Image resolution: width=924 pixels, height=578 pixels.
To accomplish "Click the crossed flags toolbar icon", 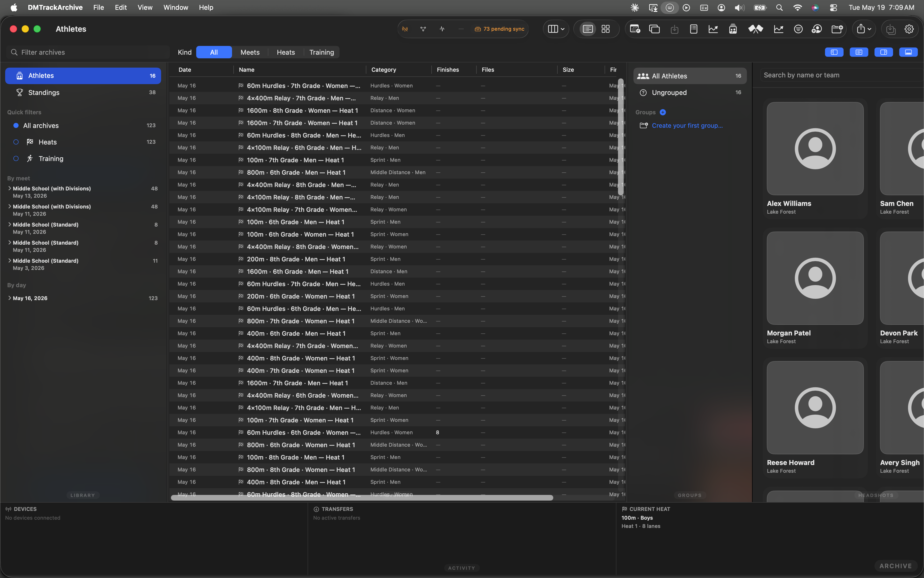I will pyautogui.click(x=755, y=29).
